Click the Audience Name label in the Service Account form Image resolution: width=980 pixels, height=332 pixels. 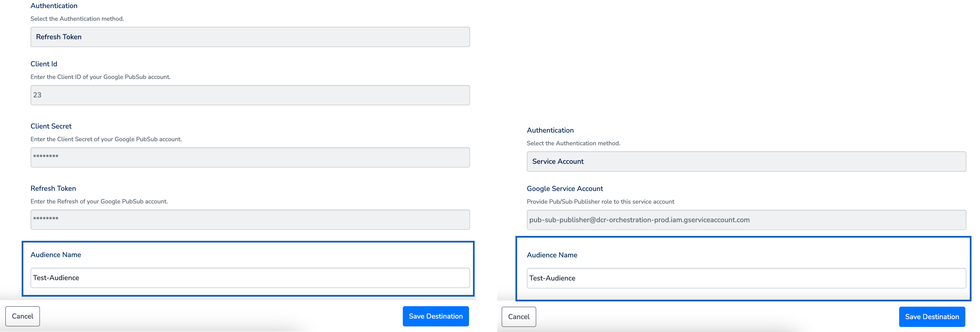pos(552,255)
